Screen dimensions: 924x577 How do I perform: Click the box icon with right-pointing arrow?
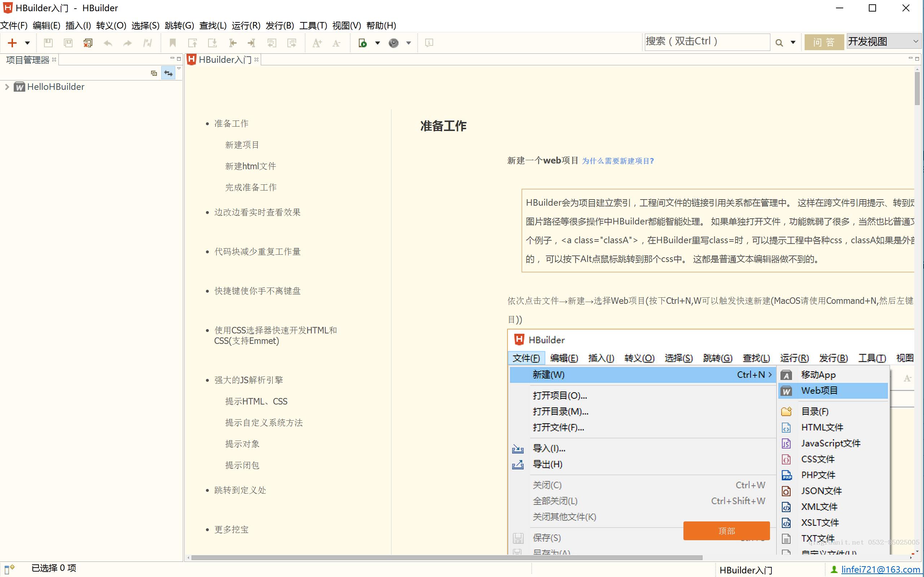[292, 43]
